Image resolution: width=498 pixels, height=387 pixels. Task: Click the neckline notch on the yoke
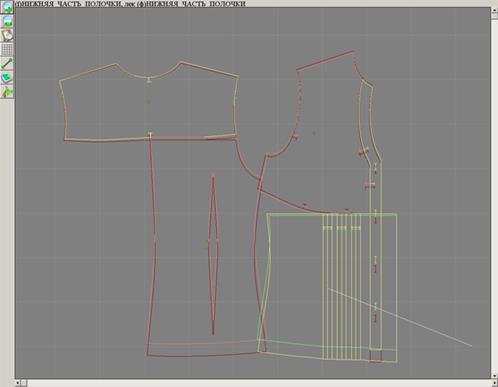click(x=149, y=79)
